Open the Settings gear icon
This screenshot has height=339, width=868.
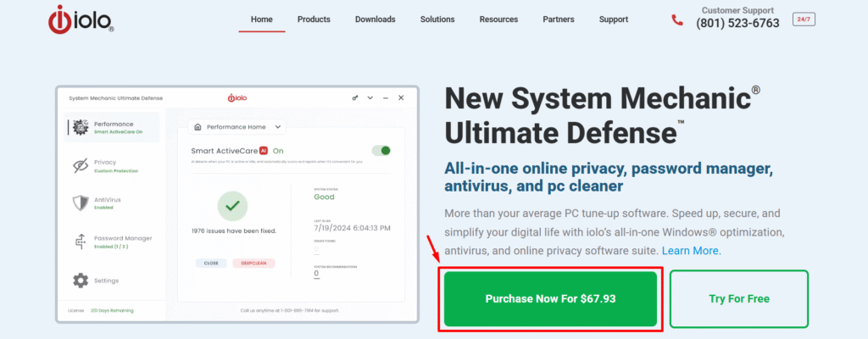(81, 281)
